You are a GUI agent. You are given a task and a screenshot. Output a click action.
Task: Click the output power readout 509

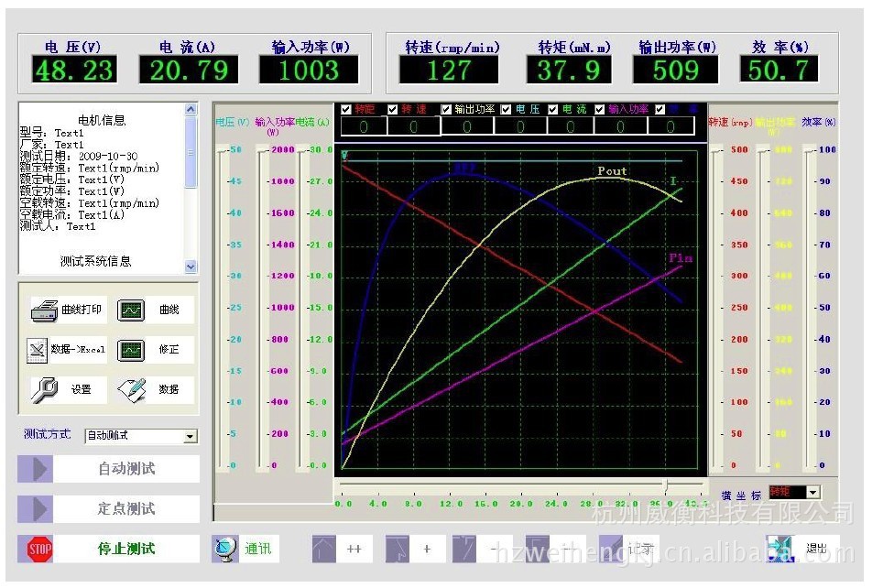(x=676, y=70)
